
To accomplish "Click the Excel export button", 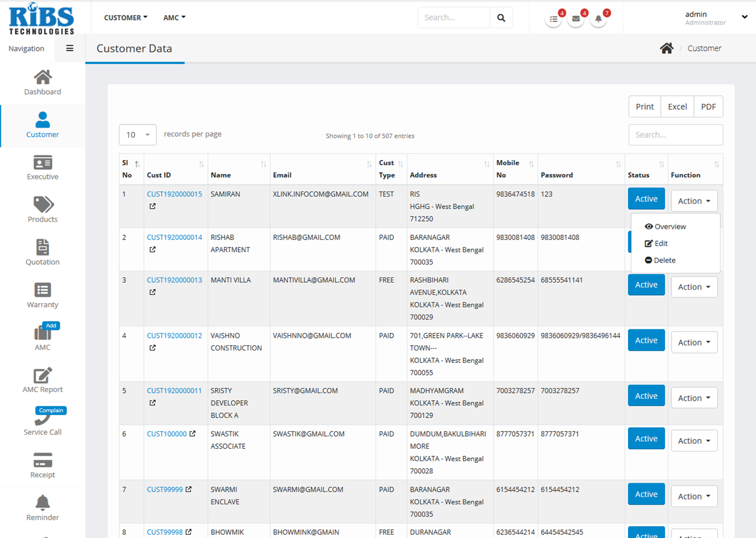I will point(677,107).
